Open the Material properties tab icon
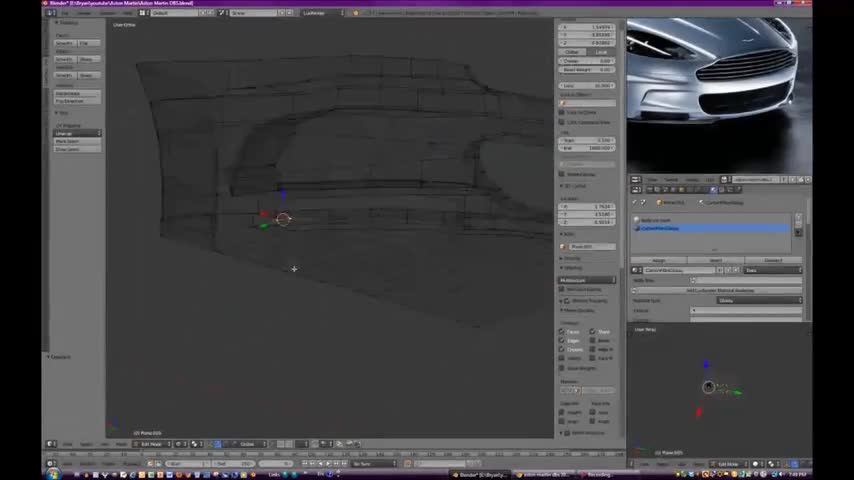The height and width of the screenshot is (480, 854). click(714, 190)
